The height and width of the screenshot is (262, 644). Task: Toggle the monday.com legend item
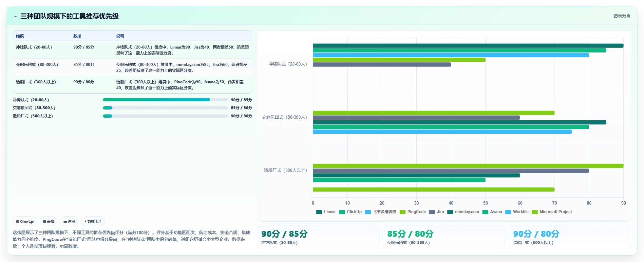463,212
